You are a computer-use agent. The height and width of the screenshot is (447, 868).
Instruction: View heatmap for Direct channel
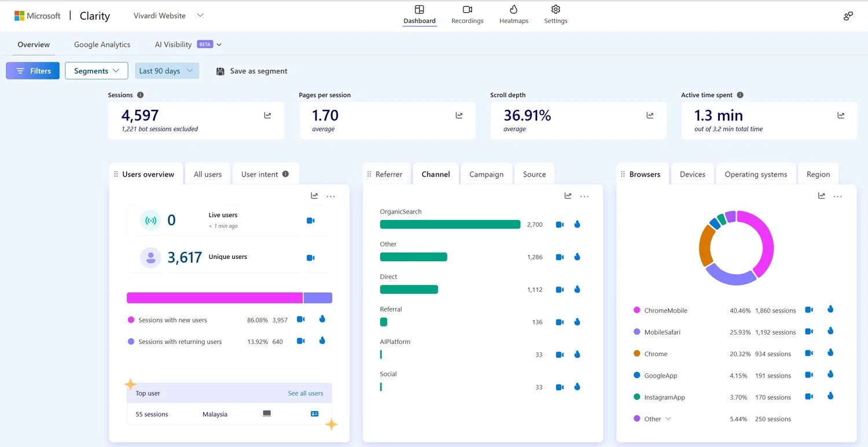coord(577,290)
